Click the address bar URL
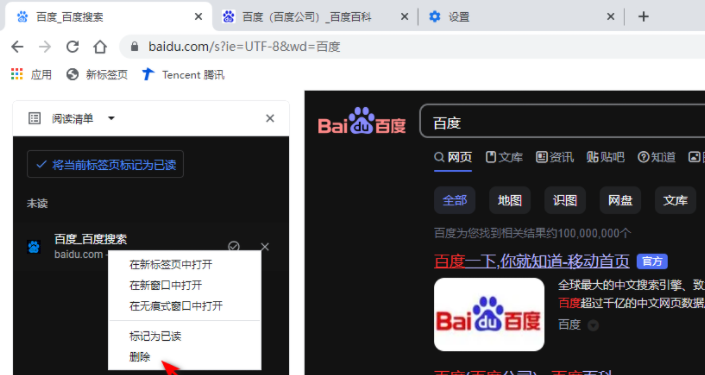 (245, 46)
